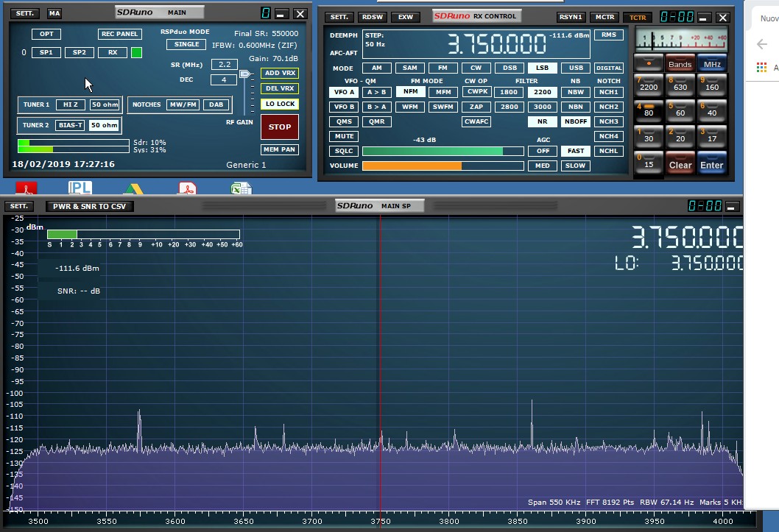Open the REC PANEL

120,34
